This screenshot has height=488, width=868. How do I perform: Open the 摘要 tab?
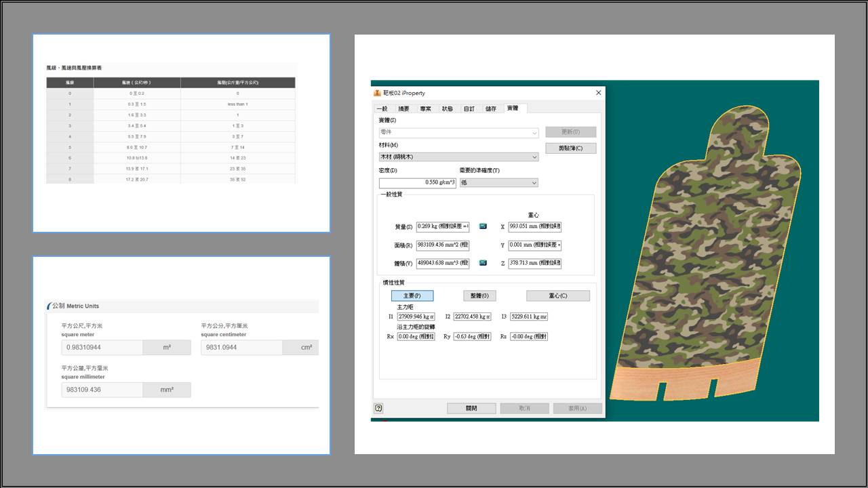coord(403,108)
